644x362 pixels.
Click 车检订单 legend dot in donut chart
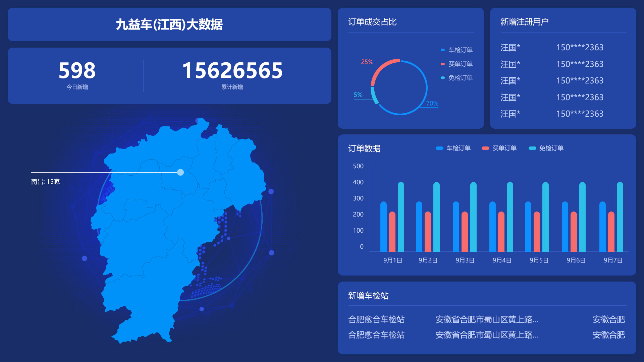(443, 50)
